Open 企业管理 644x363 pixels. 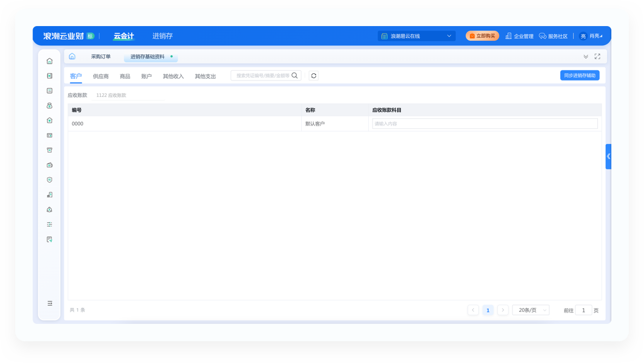(519, 36)
